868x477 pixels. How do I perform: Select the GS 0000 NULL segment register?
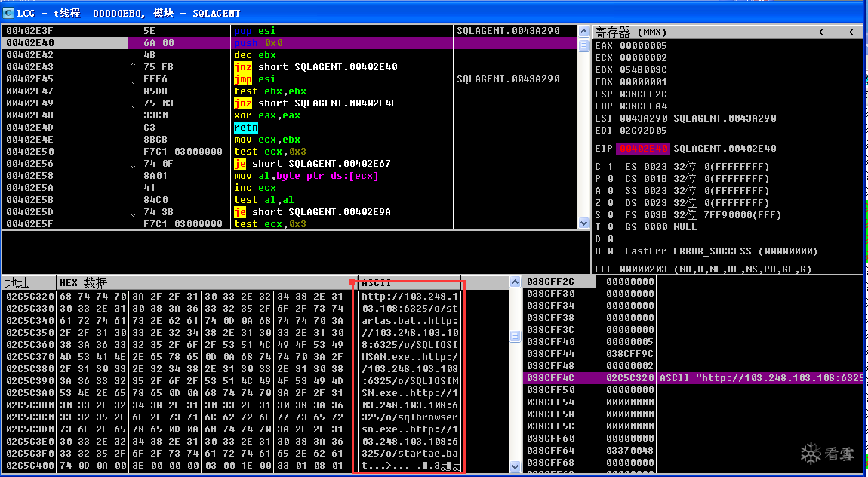click(661, 227)
